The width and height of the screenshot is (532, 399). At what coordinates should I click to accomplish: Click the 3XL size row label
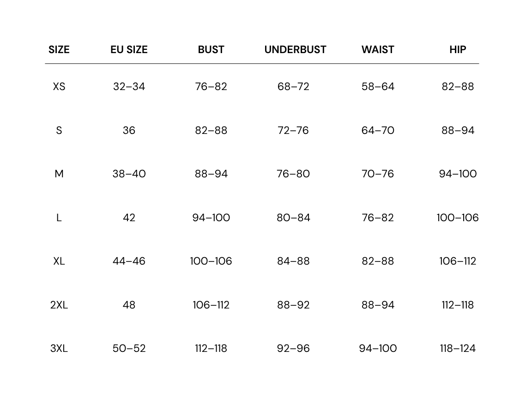click(x=59, y=348)
